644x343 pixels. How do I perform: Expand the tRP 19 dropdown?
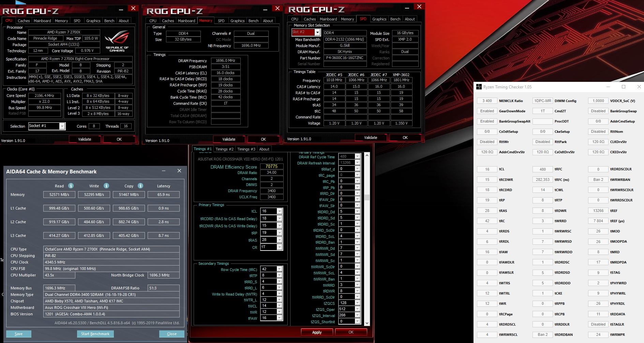click(280, 233)
